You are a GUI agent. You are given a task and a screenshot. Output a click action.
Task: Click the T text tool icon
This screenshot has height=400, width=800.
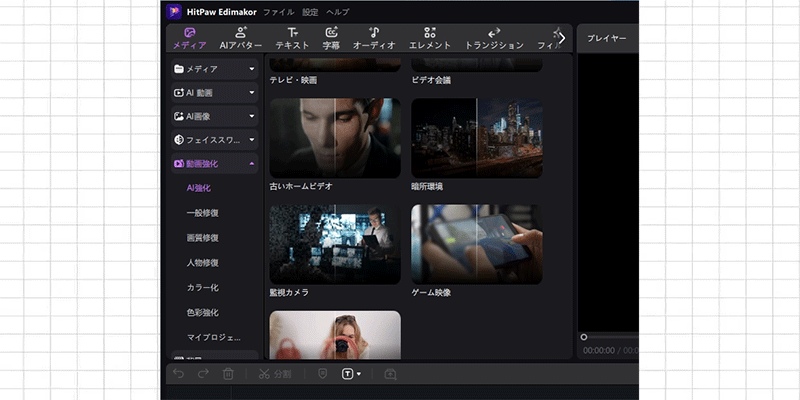pyautogui.click(x=347, y=374)
